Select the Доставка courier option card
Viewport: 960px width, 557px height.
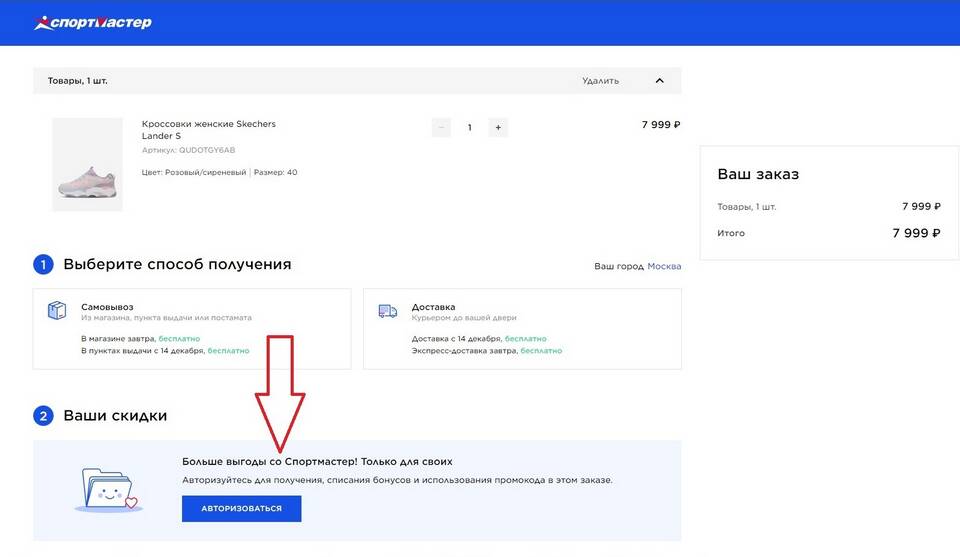tap(522, 329)
